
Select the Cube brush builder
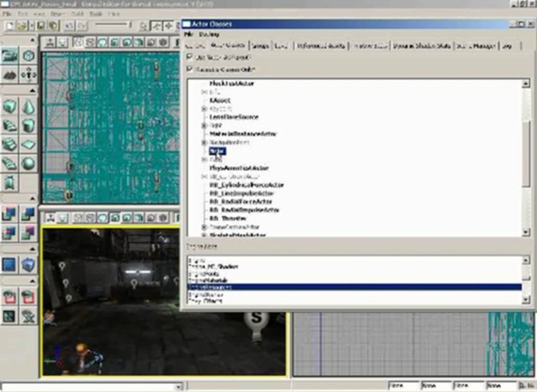tap(9, 106)
